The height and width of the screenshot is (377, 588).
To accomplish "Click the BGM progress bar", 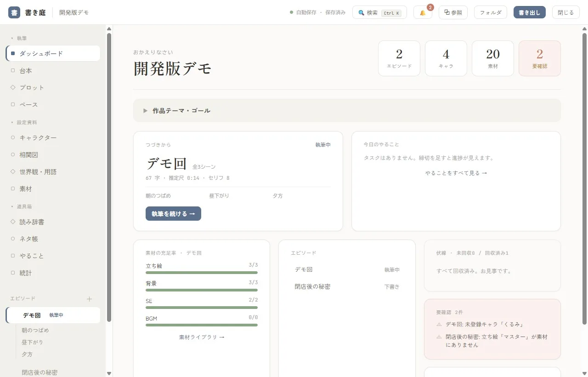I will point(202,325).
